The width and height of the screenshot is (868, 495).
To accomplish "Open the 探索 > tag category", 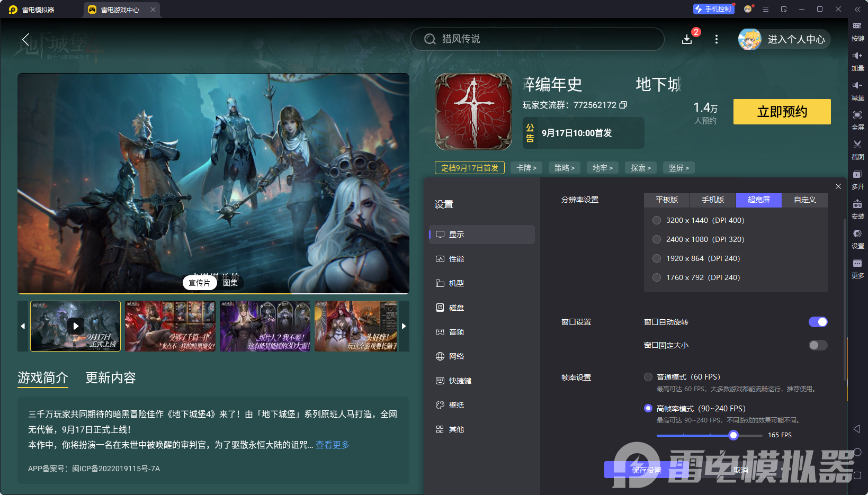I will (x=641, y=168).
